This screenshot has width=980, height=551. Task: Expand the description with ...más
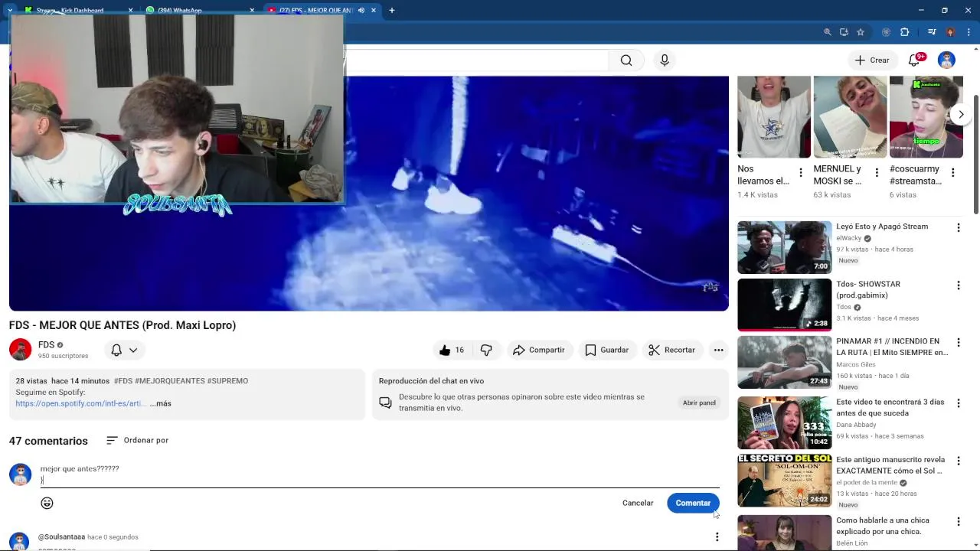pos(161,403)
